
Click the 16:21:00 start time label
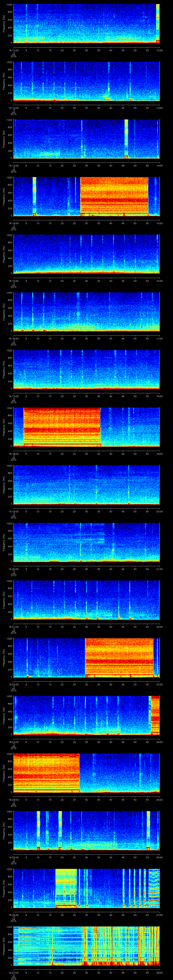pos(13,627)
